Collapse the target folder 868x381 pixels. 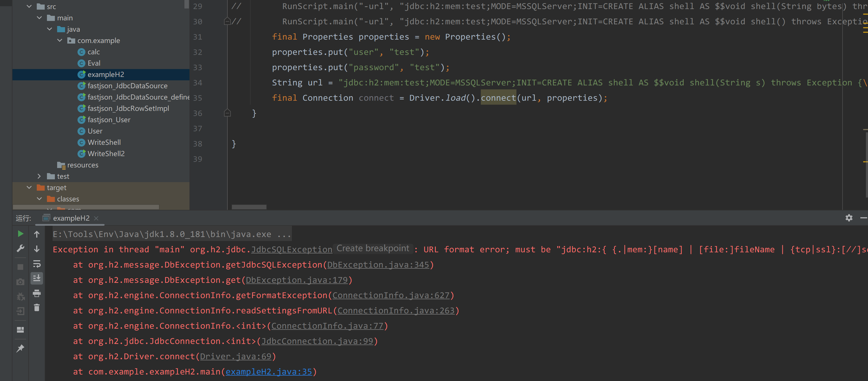point(29,188)
